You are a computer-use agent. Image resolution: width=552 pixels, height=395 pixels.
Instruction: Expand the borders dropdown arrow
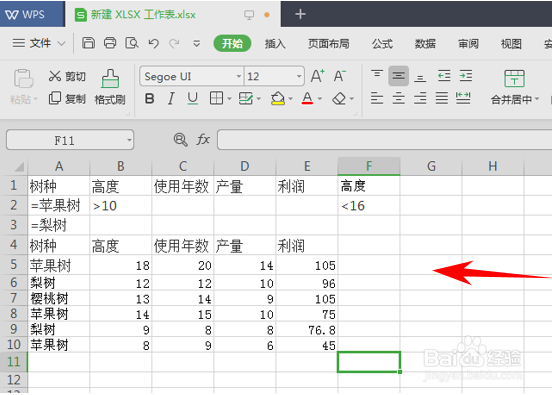[229, 99]
